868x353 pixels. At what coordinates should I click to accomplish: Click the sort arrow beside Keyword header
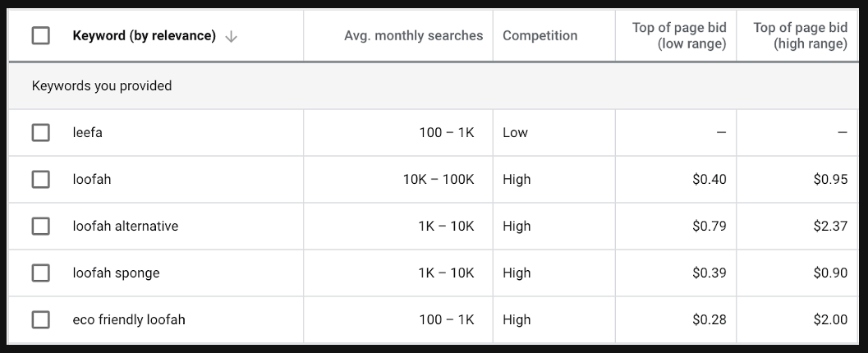coord(232,36)
